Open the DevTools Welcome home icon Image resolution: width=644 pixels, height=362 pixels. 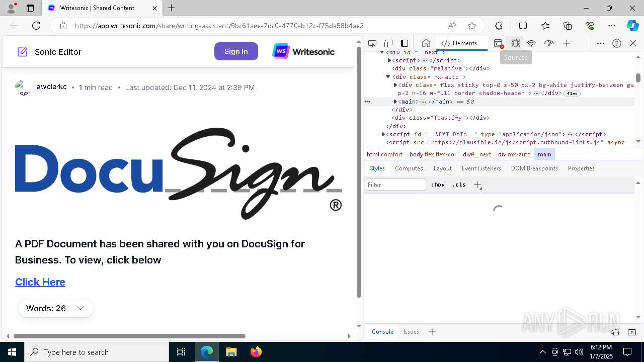click(426, 43)
